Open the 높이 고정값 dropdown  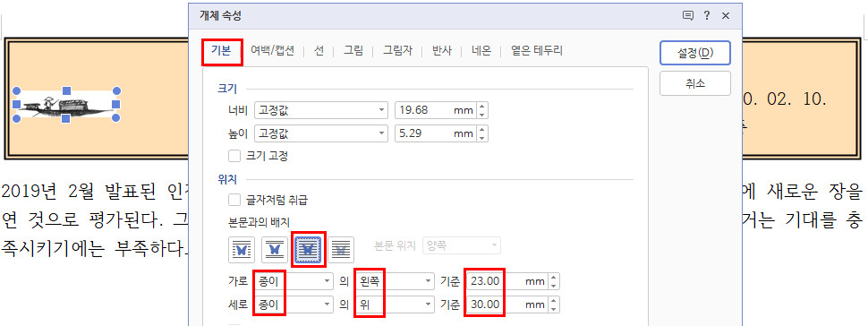(321, 133)
